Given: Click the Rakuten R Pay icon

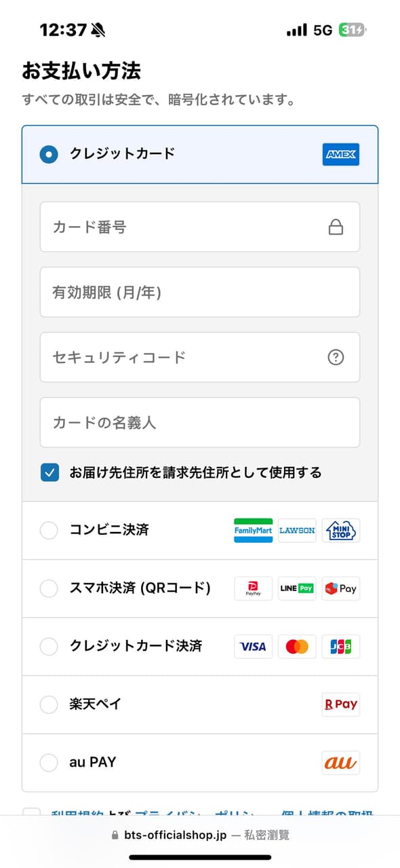Looking at the screenshot, I should (x=340, y=704).
